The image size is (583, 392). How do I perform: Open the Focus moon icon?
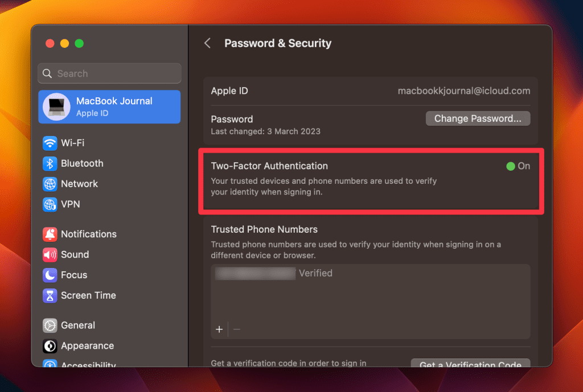(50, 275)
